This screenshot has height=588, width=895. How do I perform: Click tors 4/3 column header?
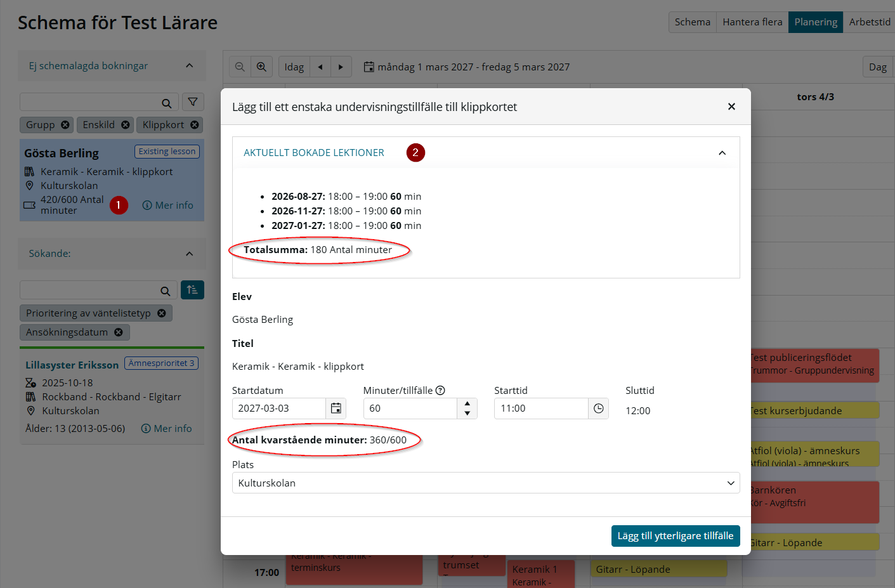(815, 97)
